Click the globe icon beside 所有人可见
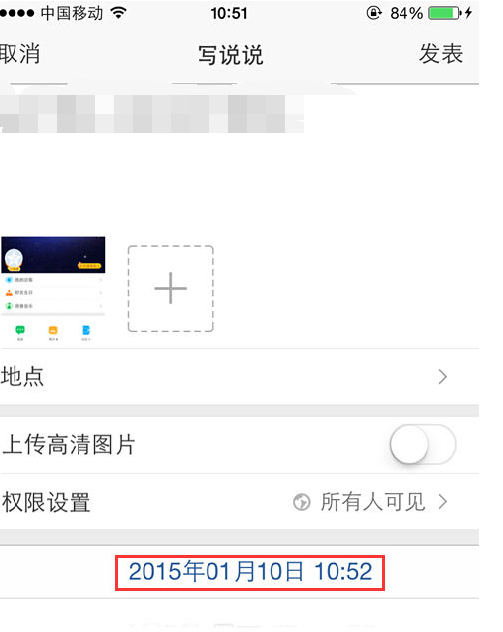 tap(301, 502)
